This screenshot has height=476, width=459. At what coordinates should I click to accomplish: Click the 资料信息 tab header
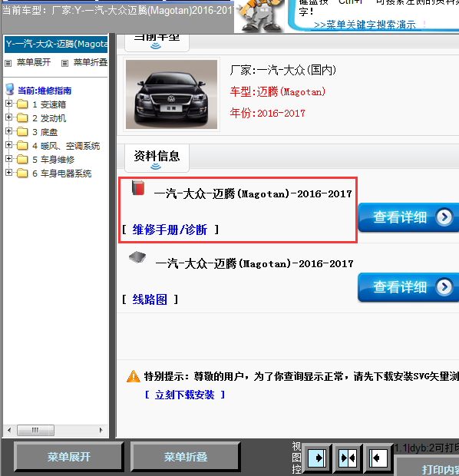click(157, 158)
